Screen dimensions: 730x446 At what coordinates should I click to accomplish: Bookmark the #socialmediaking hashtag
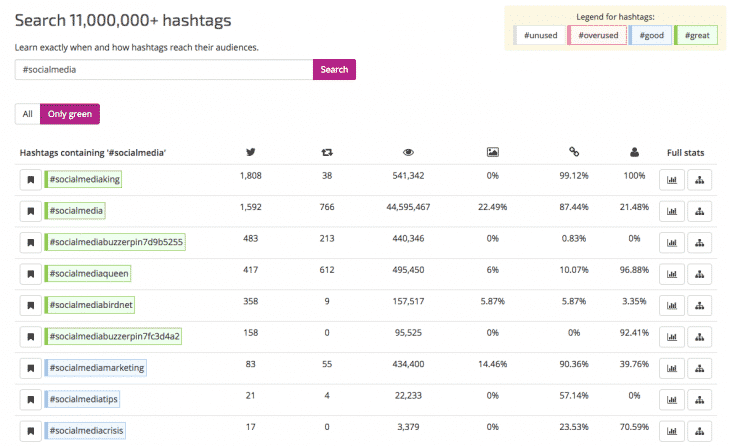click(30, 180)
